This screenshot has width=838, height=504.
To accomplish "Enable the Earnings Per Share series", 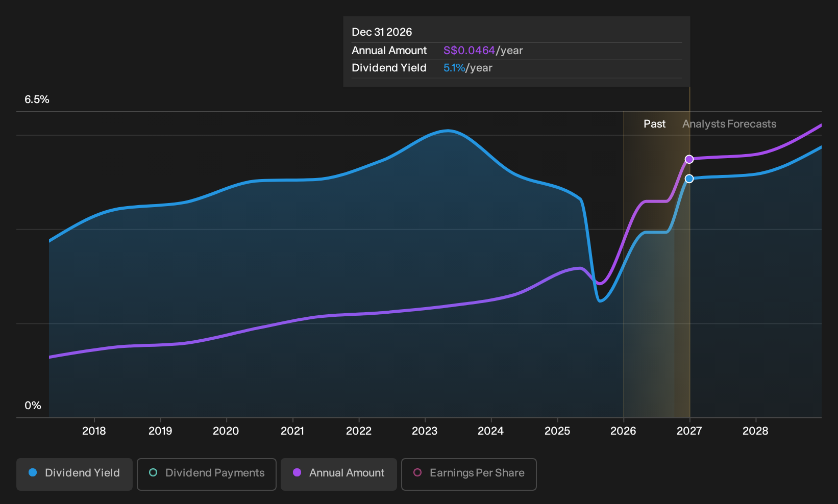I will click(469, 474).
